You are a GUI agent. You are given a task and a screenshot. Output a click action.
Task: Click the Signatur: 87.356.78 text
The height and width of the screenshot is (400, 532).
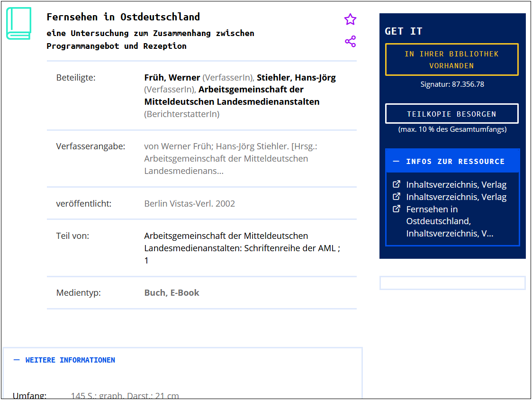click(452, 84)
